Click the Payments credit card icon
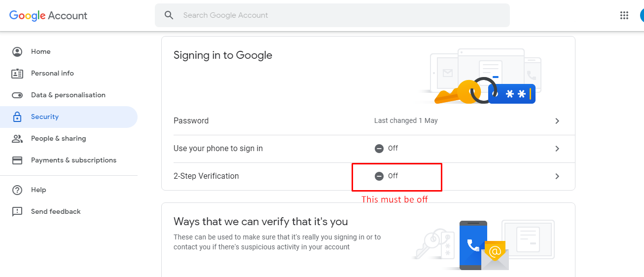This screenshot has width=644, height=277. point(17,160)
